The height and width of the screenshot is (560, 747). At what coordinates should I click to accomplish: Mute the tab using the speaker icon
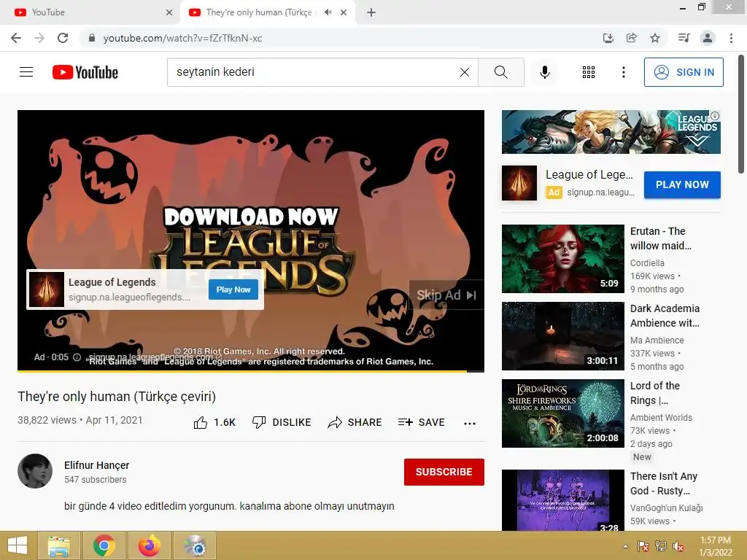(328, 12)
